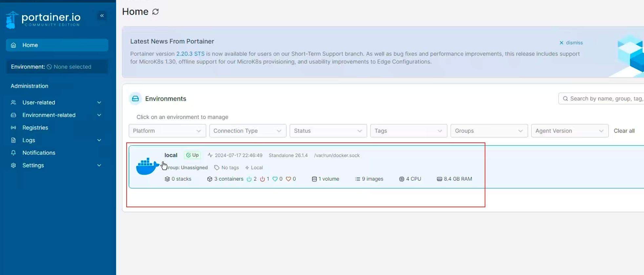This screenshot has width=644, height=275.
Task: Click the Up status badge
Action: 192,155
